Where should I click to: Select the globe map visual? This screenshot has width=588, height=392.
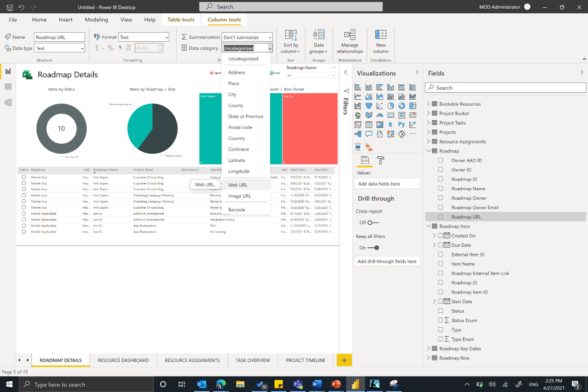(358, 115)
